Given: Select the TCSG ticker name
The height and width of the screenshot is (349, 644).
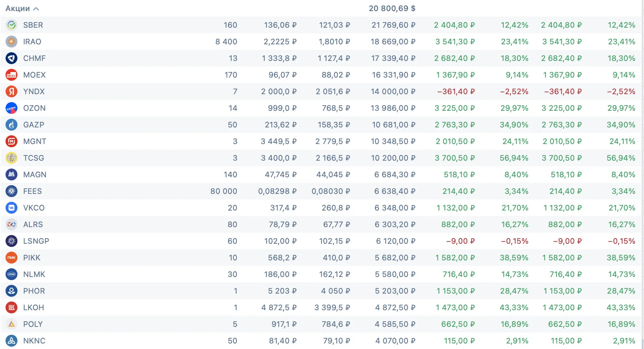Looking at the screenshot, I should (34, 158).
